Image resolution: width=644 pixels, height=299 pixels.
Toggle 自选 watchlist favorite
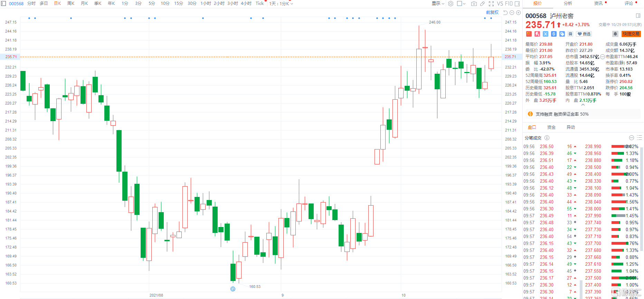pyautogui.click(x=584, y=34)
